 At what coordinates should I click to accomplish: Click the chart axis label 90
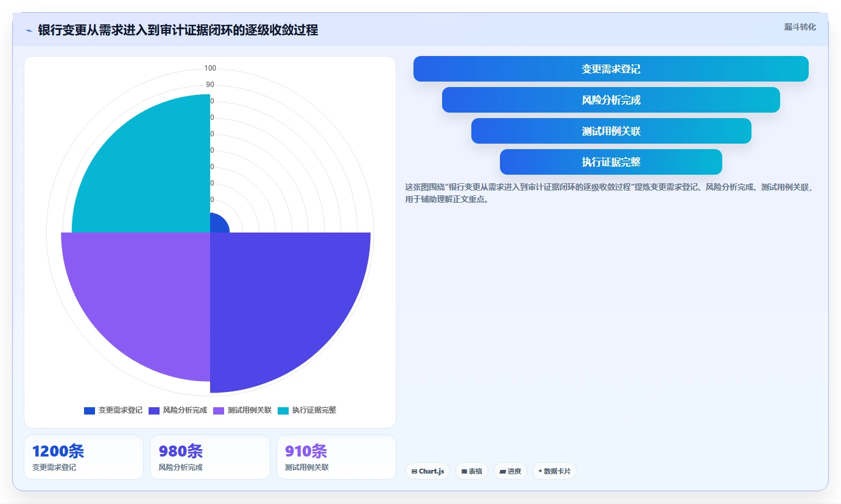(x=210, y=85)
